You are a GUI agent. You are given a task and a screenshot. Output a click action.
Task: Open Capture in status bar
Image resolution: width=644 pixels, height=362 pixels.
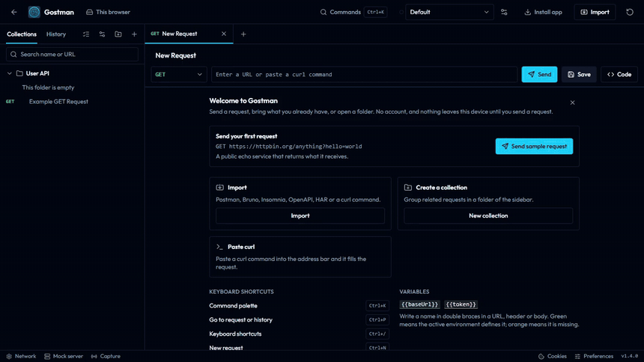pyautogui.click(x=106, y=356)
